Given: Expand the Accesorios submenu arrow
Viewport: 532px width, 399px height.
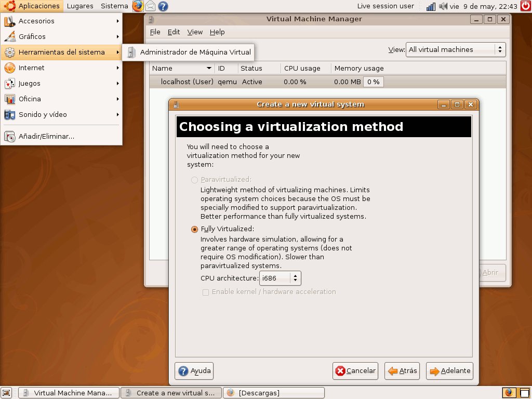Looking at the screenshot, I should click(x=117, y=21).
